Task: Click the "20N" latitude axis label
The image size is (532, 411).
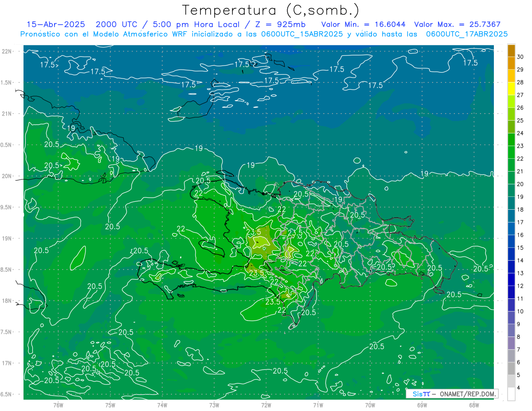Action: click(x=7, y=176)
